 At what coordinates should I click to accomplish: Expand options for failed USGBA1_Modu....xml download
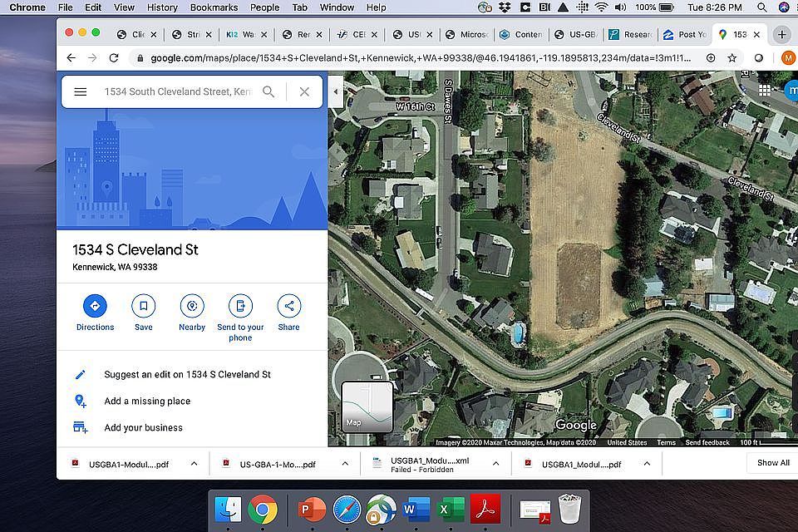point(495,464)
